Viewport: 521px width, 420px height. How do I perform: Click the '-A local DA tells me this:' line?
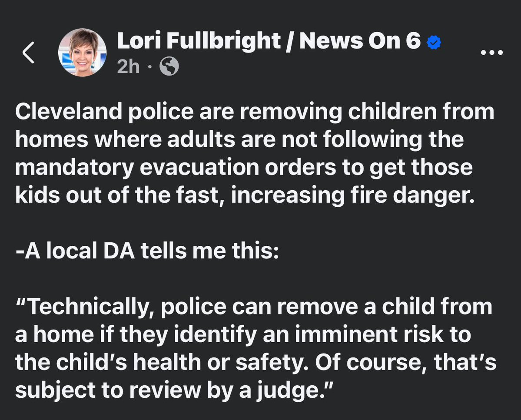click(x=147, y=251)
